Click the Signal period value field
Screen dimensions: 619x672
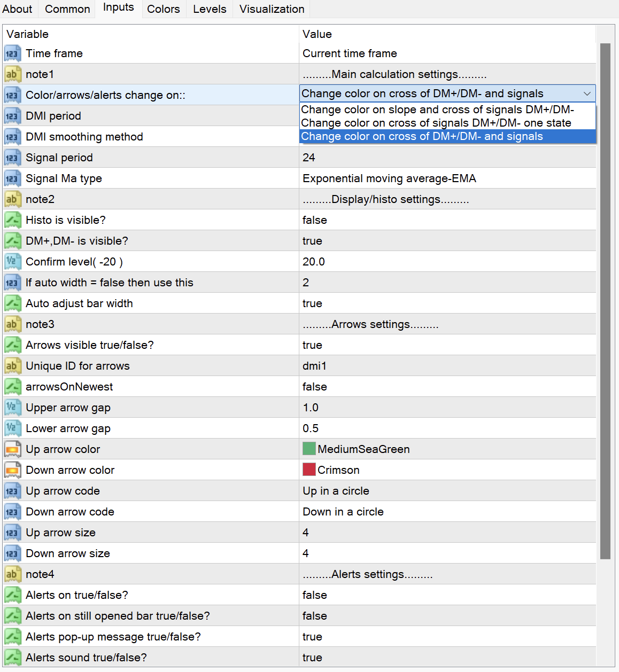coord(447,158)
